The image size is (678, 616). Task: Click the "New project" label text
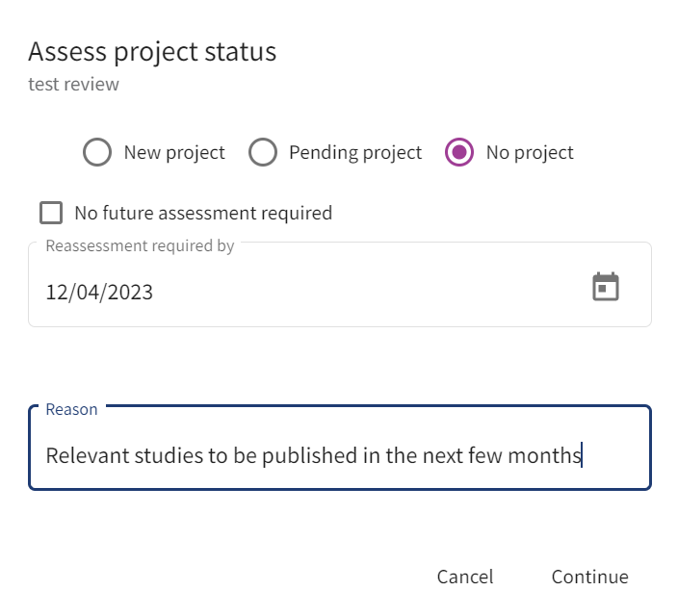pyautogui.click(x=174, y=153)
